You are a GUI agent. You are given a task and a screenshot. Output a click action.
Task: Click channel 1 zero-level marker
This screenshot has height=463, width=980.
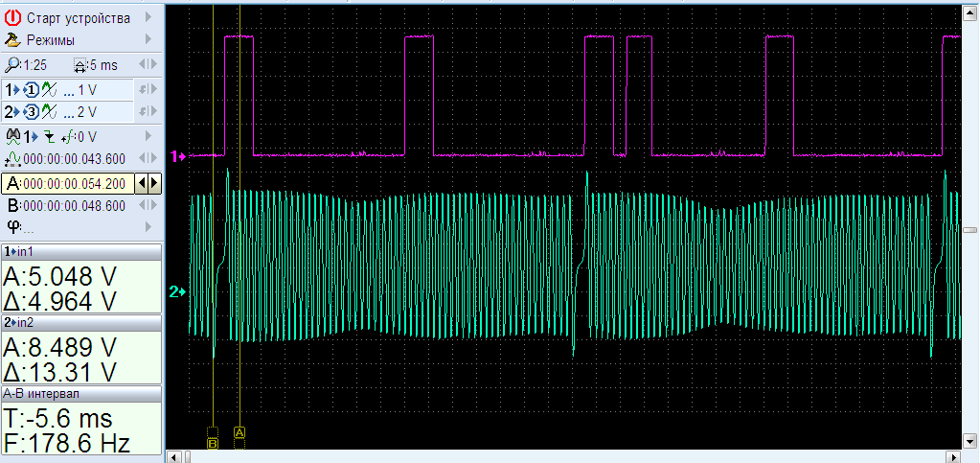pyautogui.click(x=178, y=156)
